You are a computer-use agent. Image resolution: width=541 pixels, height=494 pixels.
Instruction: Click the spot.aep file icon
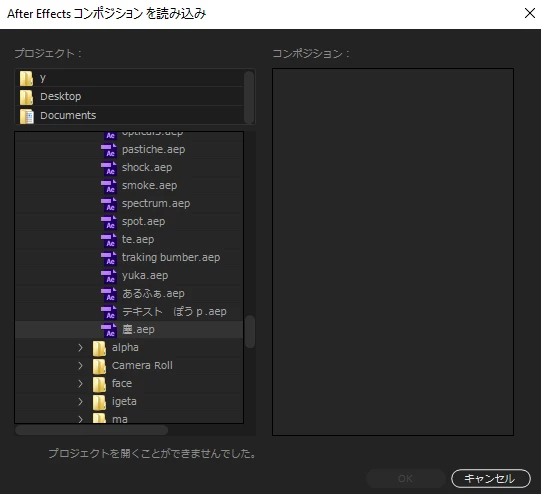(x=109, y=222)
